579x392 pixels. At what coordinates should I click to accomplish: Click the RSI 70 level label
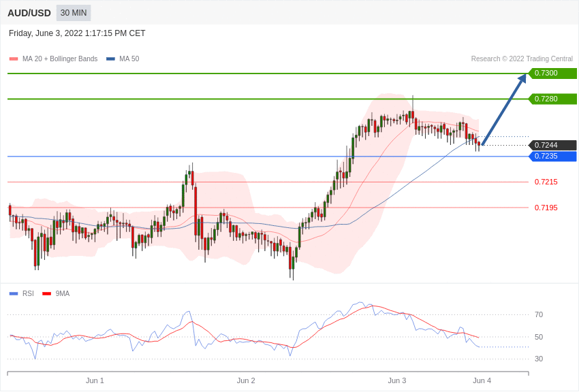[x=539, y=314]
